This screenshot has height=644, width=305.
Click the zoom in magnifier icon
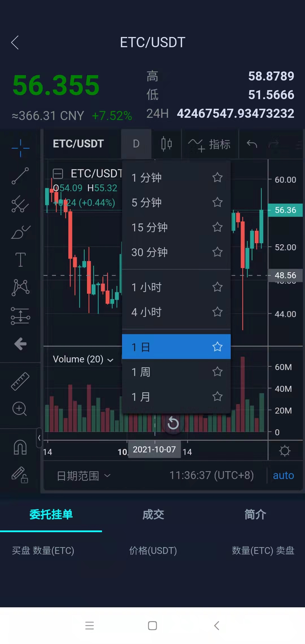click(x=19, y=409)
